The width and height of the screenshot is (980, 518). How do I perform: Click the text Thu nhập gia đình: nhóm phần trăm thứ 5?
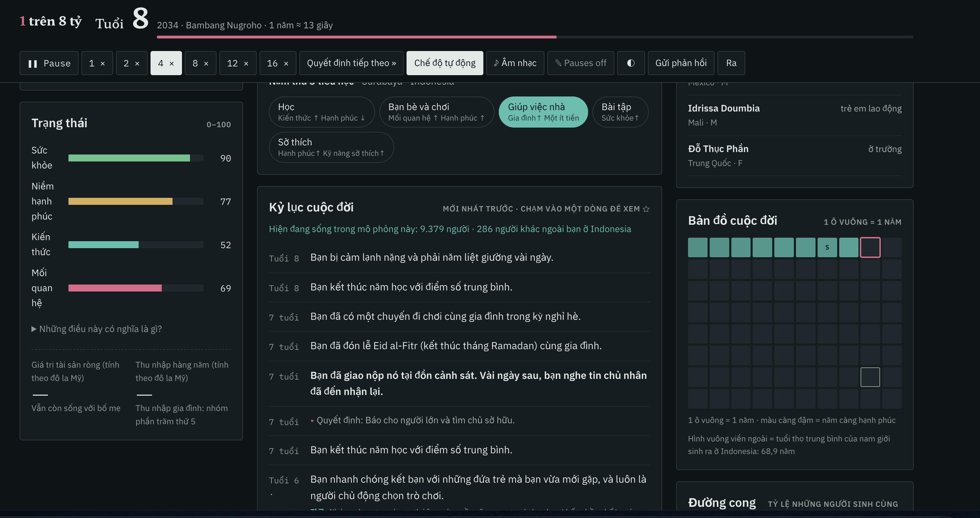coord(182,415)
